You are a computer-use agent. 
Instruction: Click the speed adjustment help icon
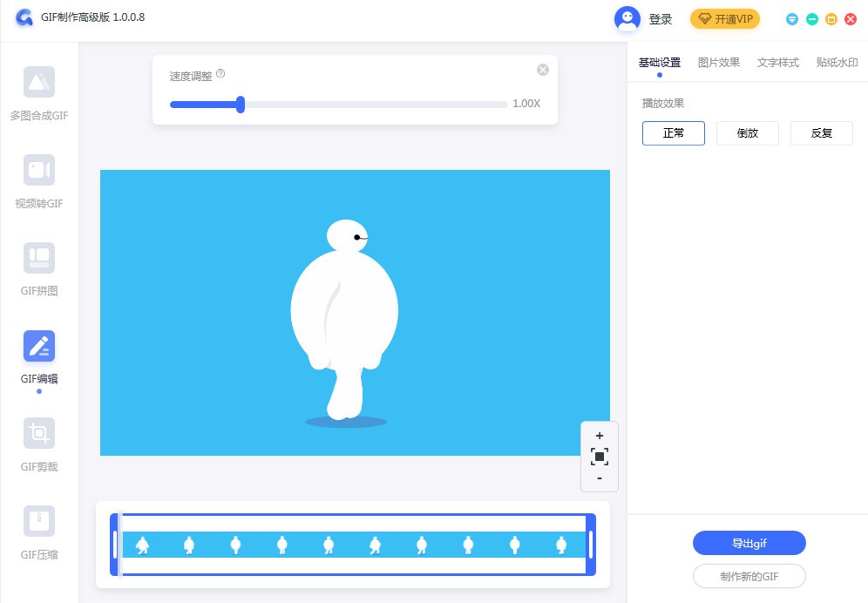pos(220,75)
